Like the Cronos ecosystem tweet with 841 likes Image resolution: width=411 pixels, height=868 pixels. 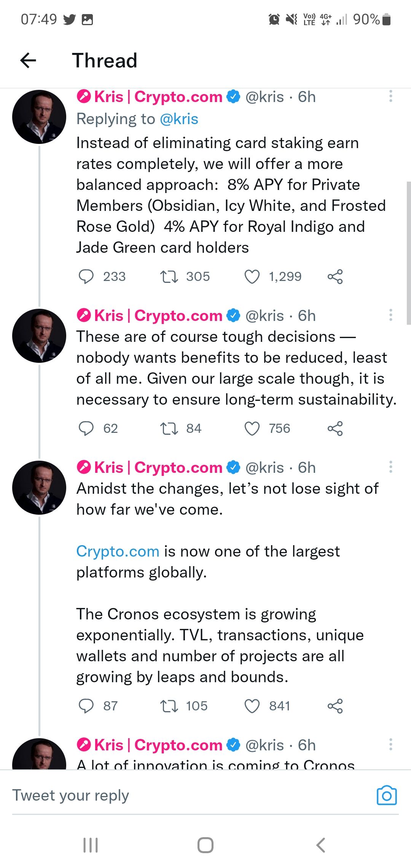(x=252, y=706)
